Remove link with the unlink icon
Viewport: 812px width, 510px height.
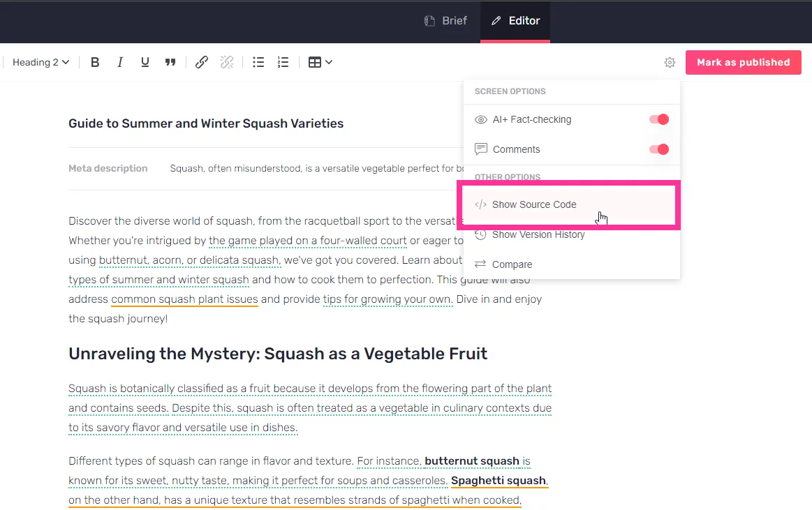pos(227,63)
